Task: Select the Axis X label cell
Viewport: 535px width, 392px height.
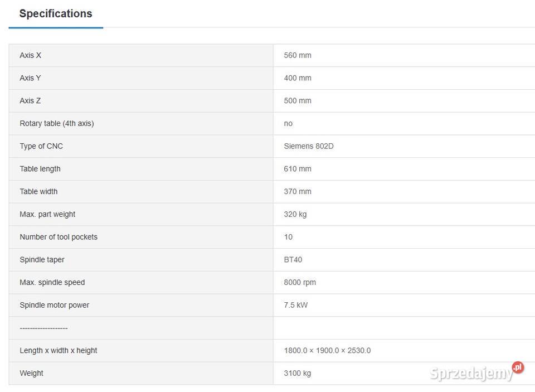Action: coord(31,55)
